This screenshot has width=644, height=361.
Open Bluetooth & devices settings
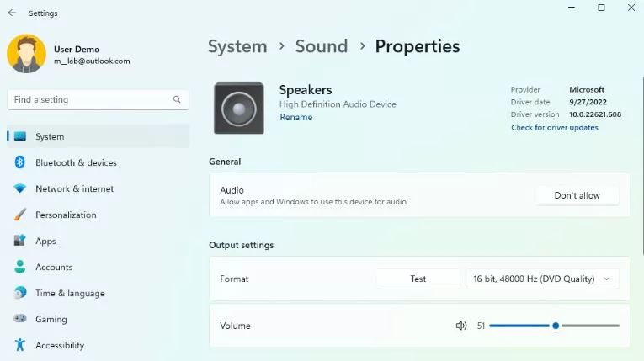[x=98, y=162]
